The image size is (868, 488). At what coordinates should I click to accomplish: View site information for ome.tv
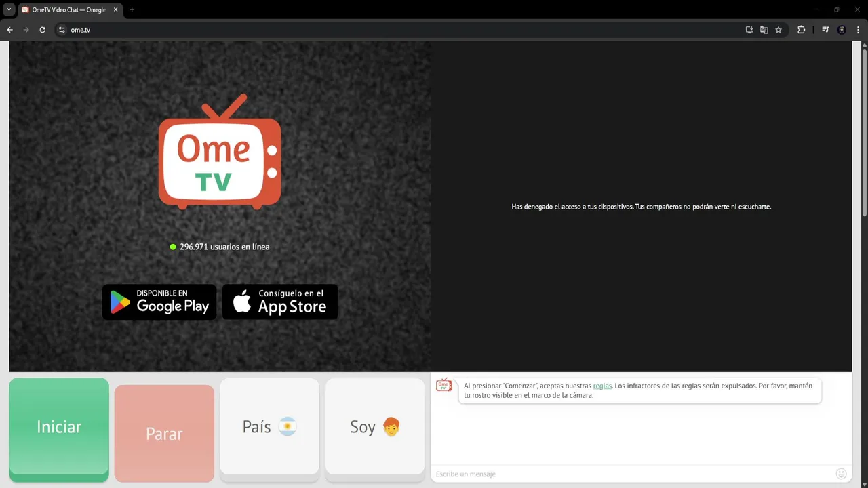click(x=62, y=30)
